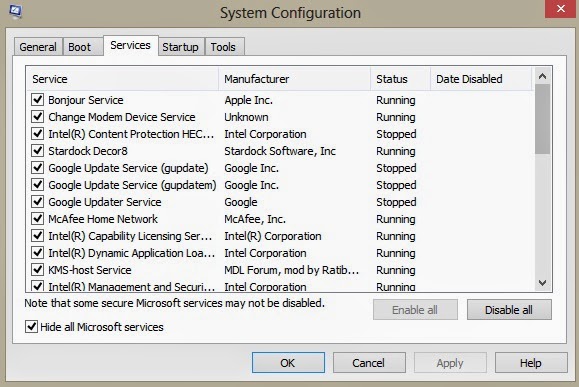Click the Intel(R) Corporation manufacturer cell

coord(273,236)
